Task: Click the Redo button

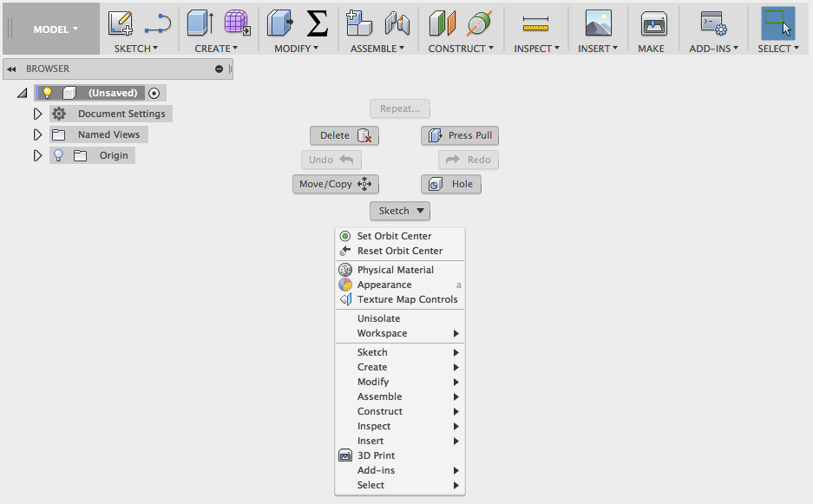Action: [468, 160]
